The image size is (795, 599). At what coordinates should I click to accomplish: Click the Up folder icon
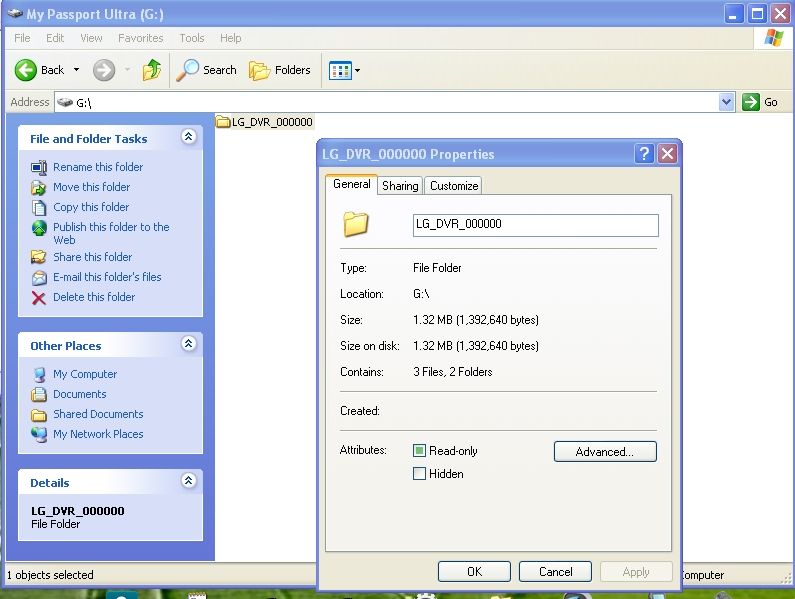click(x=152, y=70)
